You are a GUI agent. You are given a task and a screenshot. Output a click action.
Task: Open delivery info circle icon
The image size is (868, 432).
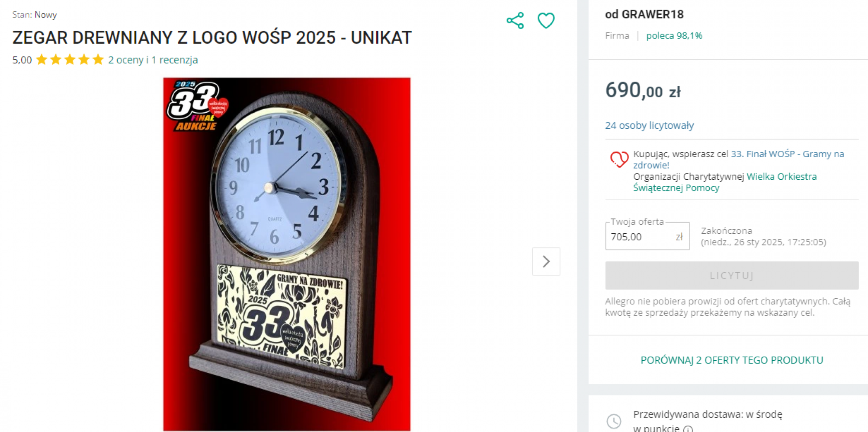(x=688, y=429)
